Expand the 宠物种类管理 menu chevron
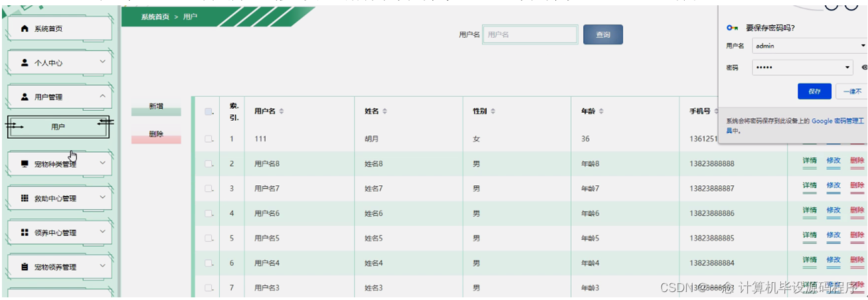 click(x=102, y=163)
